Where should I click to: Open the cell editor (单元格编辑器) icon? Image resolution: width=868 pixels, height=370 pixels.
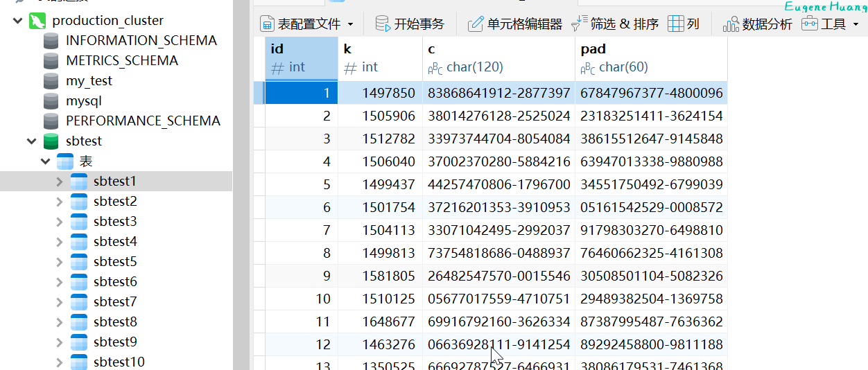pyautogui.click(x=476, y=24)
